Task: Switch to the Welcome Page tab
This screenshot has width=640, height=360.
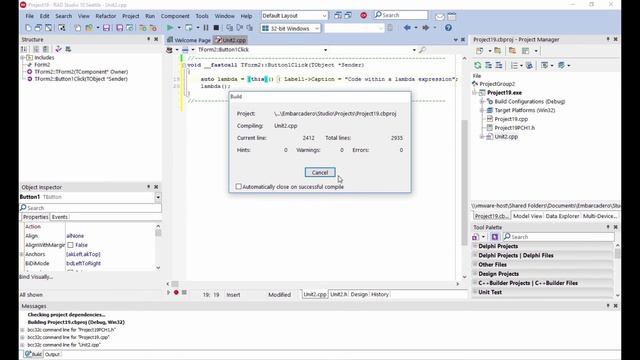Action: click(189, 40)
